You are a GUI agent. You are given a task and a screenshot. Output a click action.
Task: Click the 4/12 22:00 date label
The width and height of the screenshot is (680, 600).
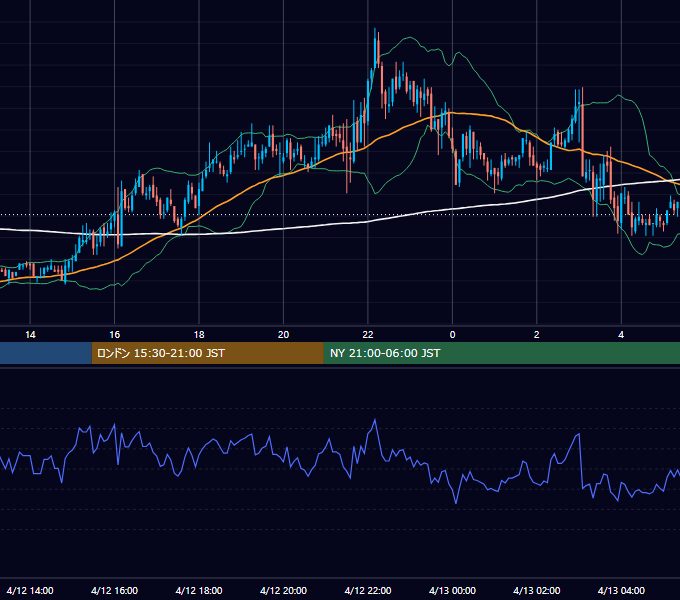(368, 590)
